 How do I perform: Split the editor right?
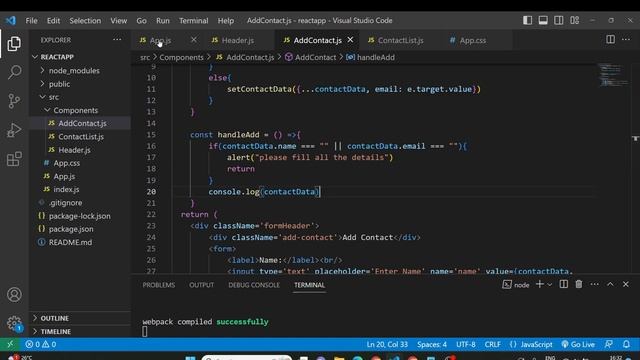(610, 39)
